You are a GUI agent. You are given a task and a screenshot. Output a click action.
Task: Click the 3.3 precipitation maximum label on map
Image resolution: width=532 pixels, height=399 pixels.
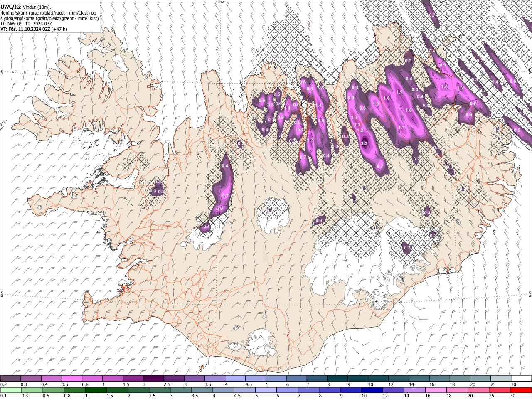365,143
